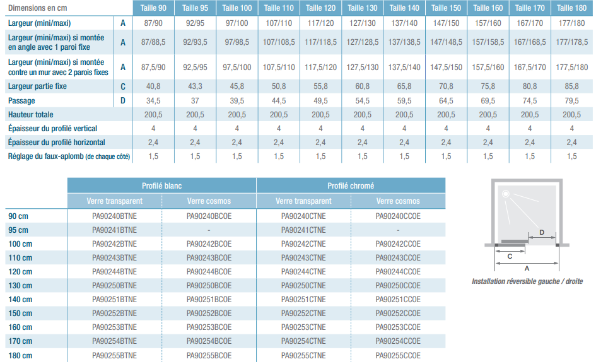The height and width of the screenshot is (364, 596).
Task: Select reference PA90253BCOE
Action: click(x=209, y=327)
